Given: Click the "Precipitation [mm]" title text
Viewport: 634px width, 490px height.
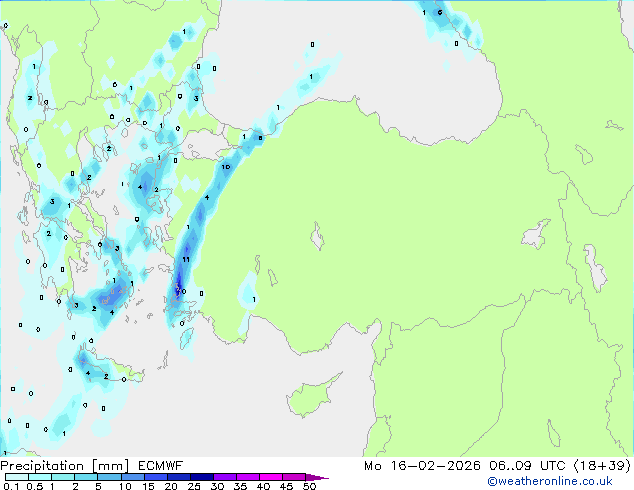Looking at the screenshot, I should point(65,466).
